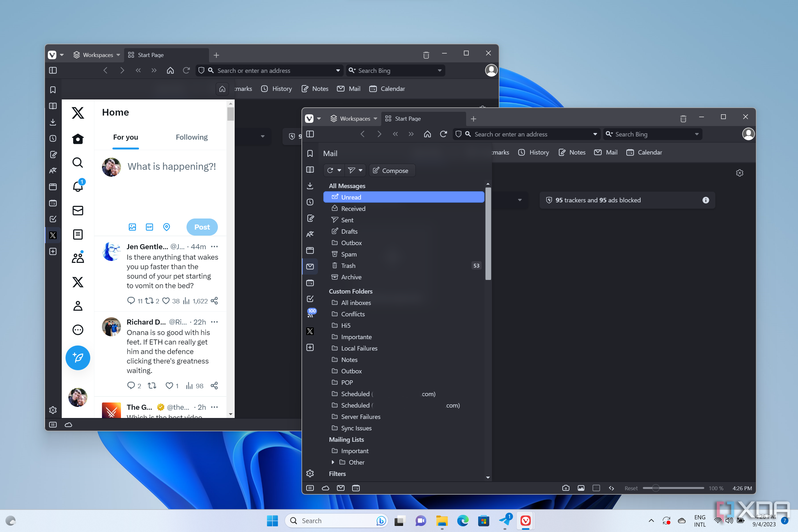Toggle page tiling in status bar
The width and height of the screenshot is (798, 532).
tap(596, 488)
